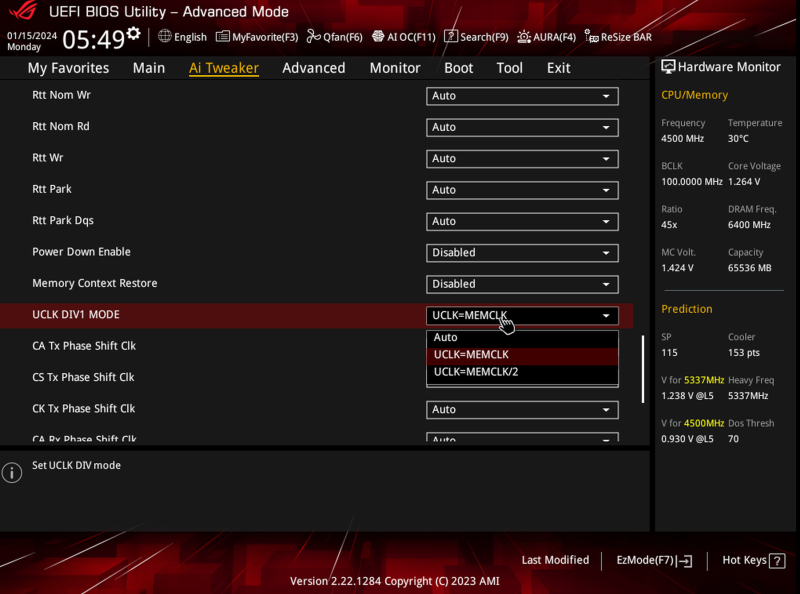Open the My Favorites tab

point(68,68)
